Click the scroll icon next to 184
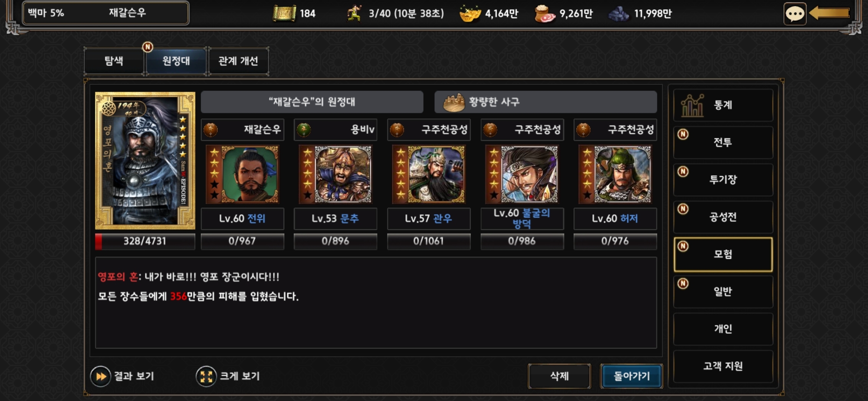Viewport: 868px width, 401px height. click(x=284, y=13)
